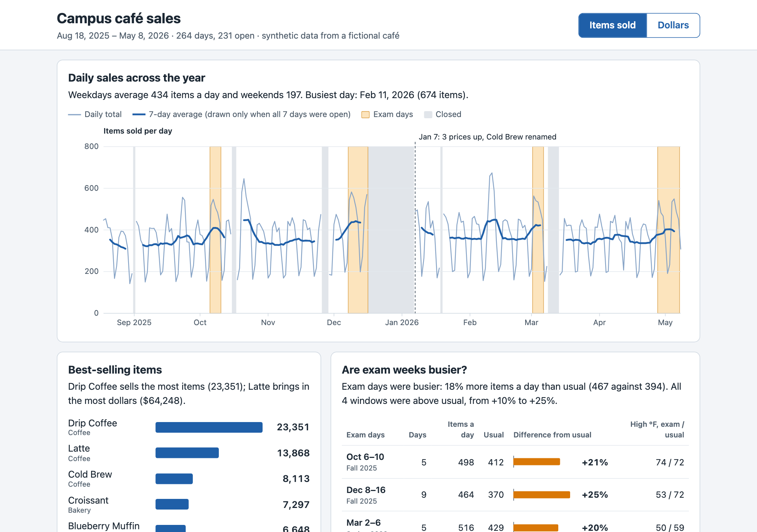Click the Dec 8–16 exam row
Viewport: 757px width, 532px height.
[515, 495]
